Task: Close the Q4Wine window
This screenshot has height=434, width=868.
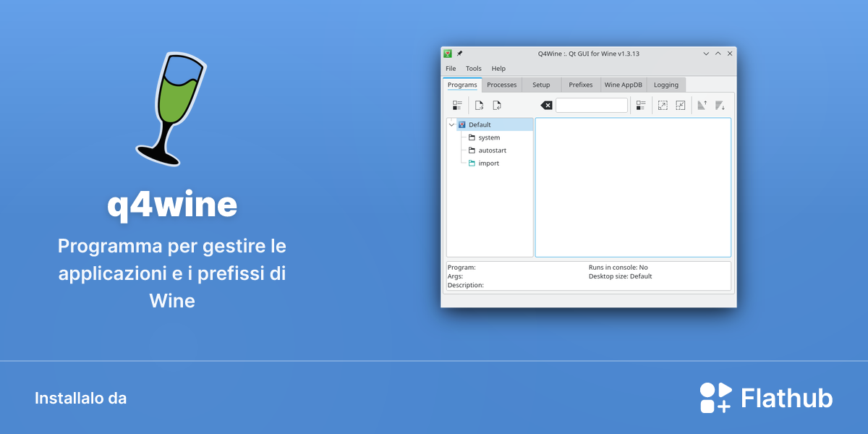Action: tap(730, 54)
